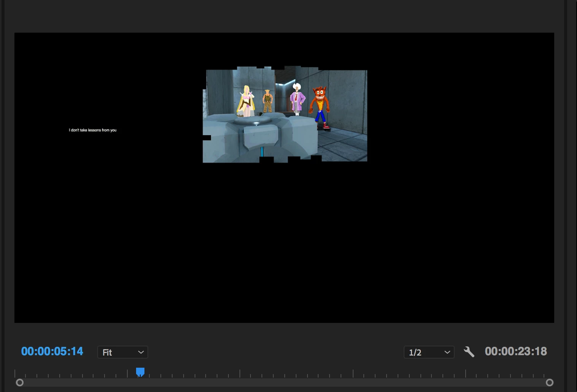Click the caption 'I don't take lessons from you'

pyautogui.click(x=93, y=130)
